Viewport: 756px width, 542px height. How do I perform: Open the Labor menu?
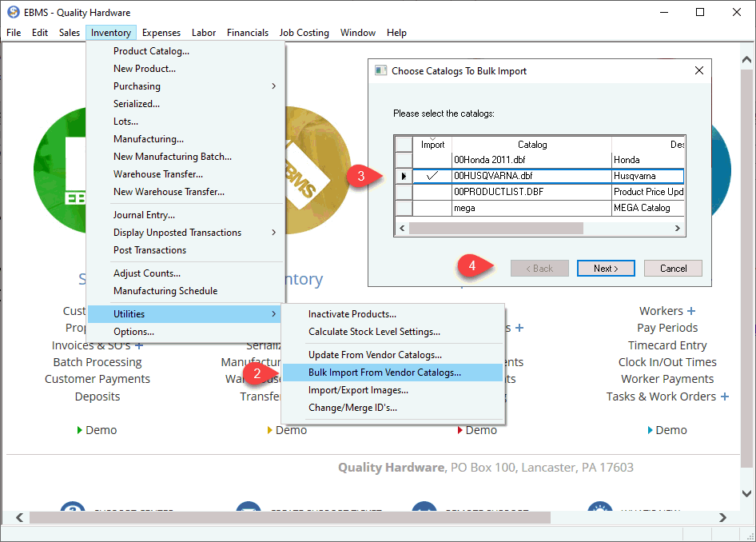pyautogui.click(x=204, y=32)
